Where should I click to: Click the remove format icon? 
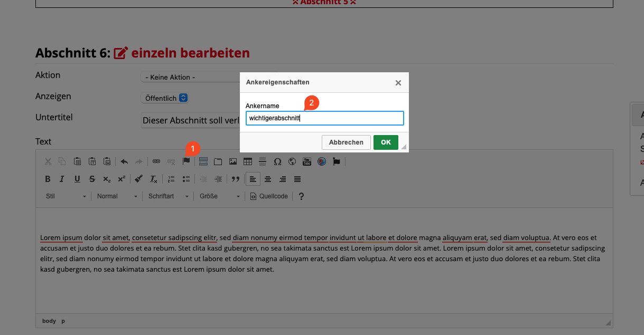tap(154, 179)
